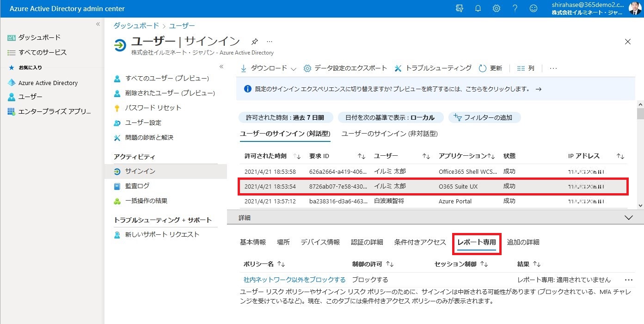The width and height of the screenshot is (644, 324).
Task: Open the policy row ellipsis menu
Action: [628, 280]
